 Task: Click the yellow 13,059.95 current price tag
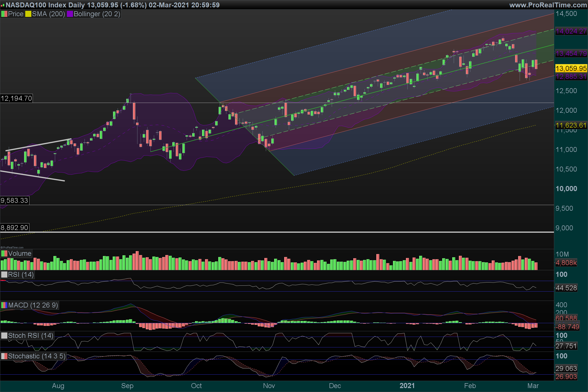pos(571,68)
